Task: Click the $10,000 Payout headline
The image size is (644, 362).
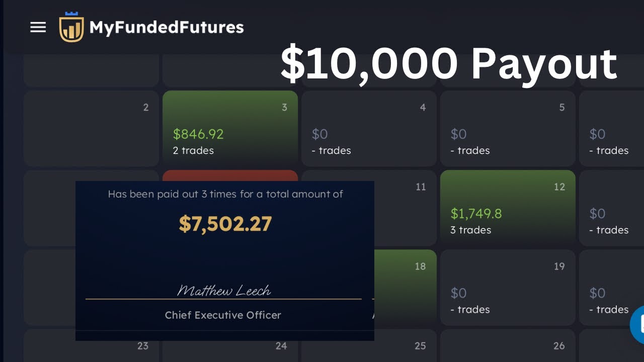Action: tap(448, 64)
